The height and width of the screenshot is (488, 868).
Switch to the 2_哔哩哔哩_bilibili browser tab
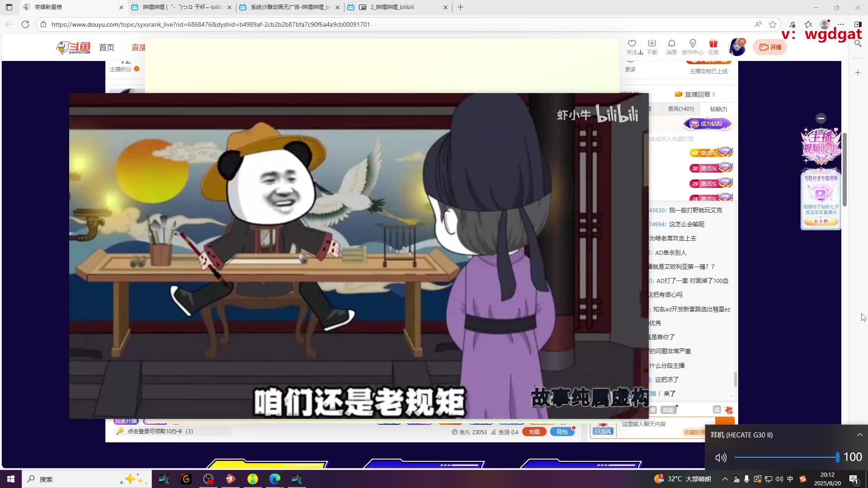coord(398,7)
